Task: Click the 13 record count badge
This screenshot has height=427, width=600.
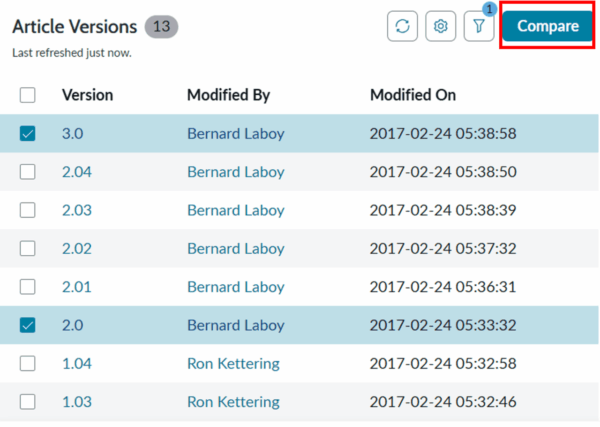Action: [x=161, y=26]
